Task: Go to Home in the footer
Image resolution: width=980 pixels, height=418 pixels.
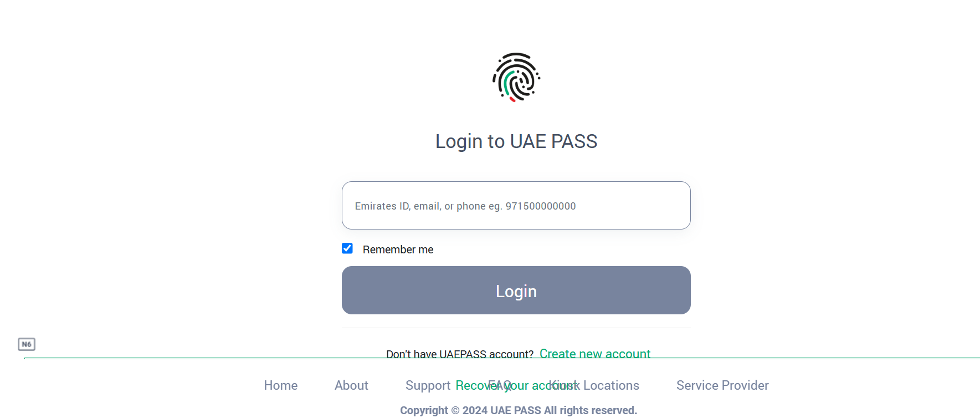Action: (x=280, y=385)
